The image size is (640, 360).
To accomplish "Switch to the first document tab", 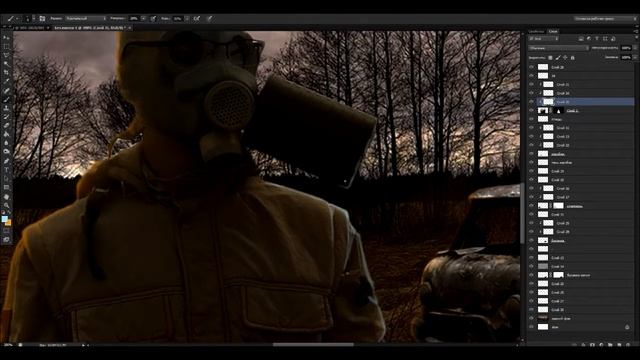I will pos(30,28).
